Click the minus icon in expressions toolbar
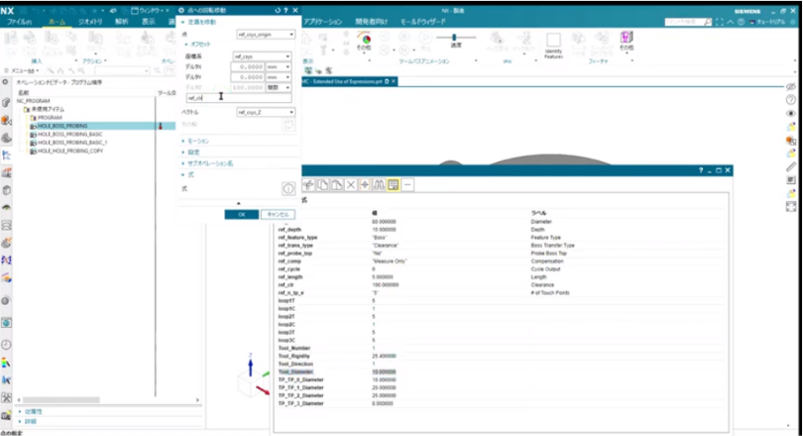 pyautogui.click(x=408, y=185)
